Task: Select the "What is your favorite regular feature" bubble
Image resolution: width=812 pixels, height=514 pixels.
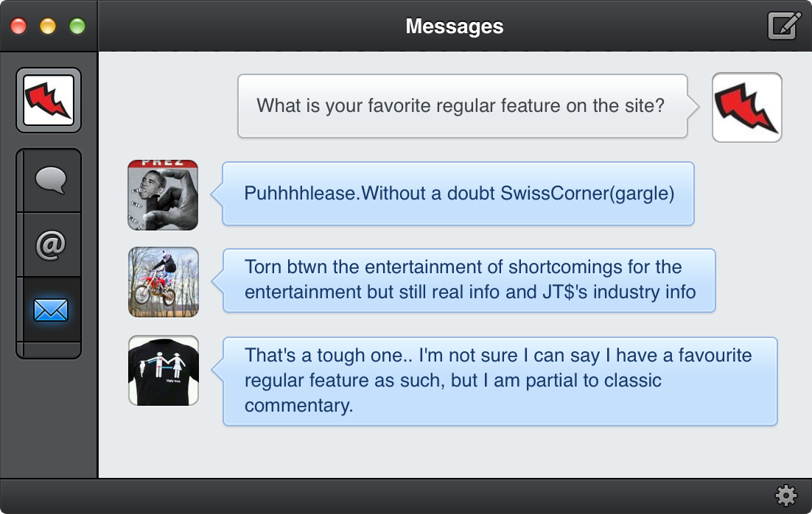Action: (461, 106)
